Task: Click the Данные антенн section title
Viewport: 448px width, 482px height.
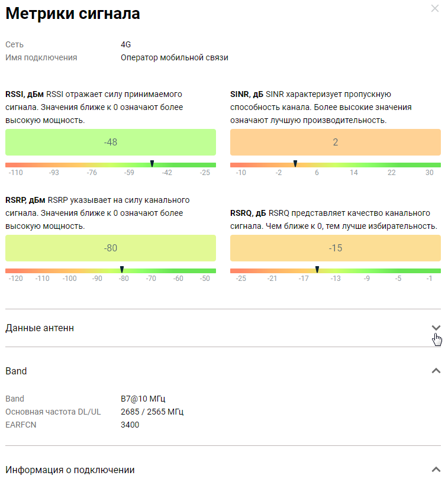Action: (40, 328)
